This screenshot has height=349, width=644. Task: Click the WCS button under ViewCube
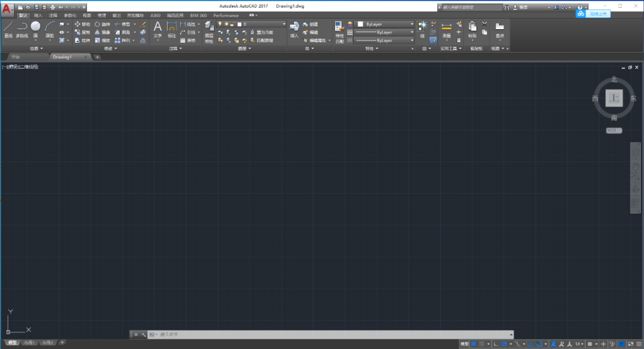pyautogui.click(x=614, y=130)
